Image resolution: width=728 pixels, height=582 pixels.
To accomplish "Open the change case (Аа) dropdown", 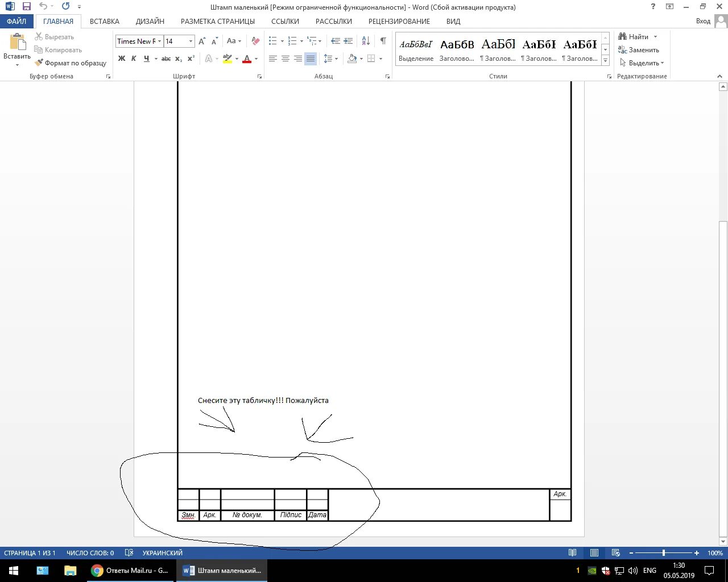I will point(233,41).
